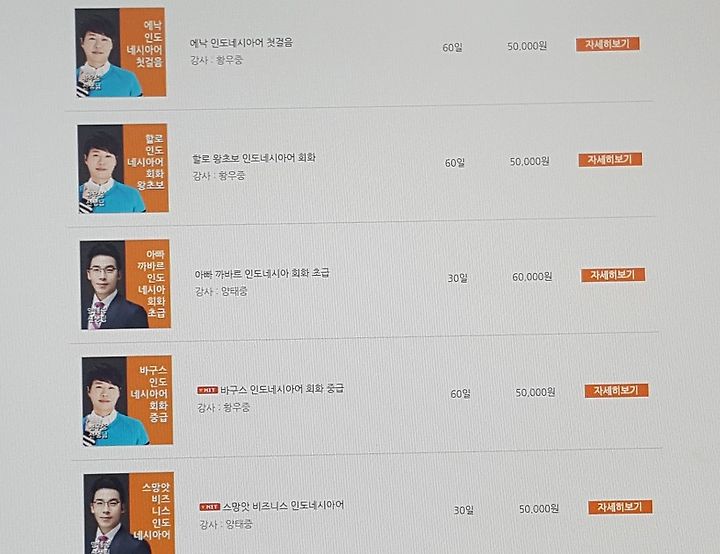Open the 에낙 인도네시아어 첫걸음 title link
Image resolution: width=720 pixels, height=554 pixels.
[242, 43]
